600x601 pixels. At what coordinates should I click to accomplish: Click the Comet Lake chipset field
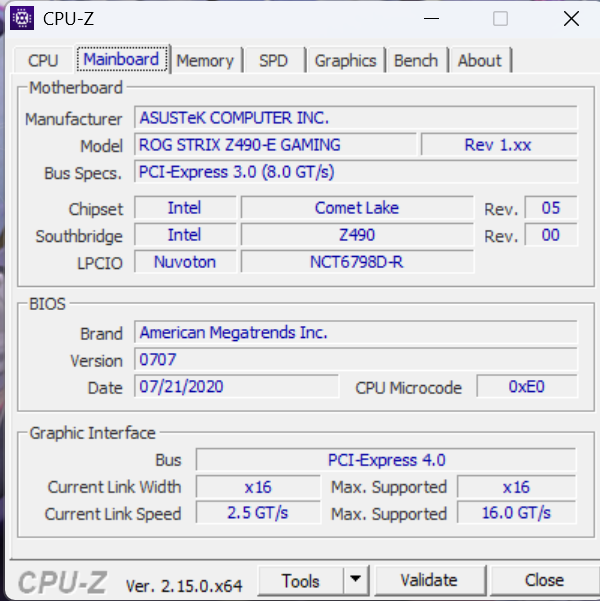357,208
